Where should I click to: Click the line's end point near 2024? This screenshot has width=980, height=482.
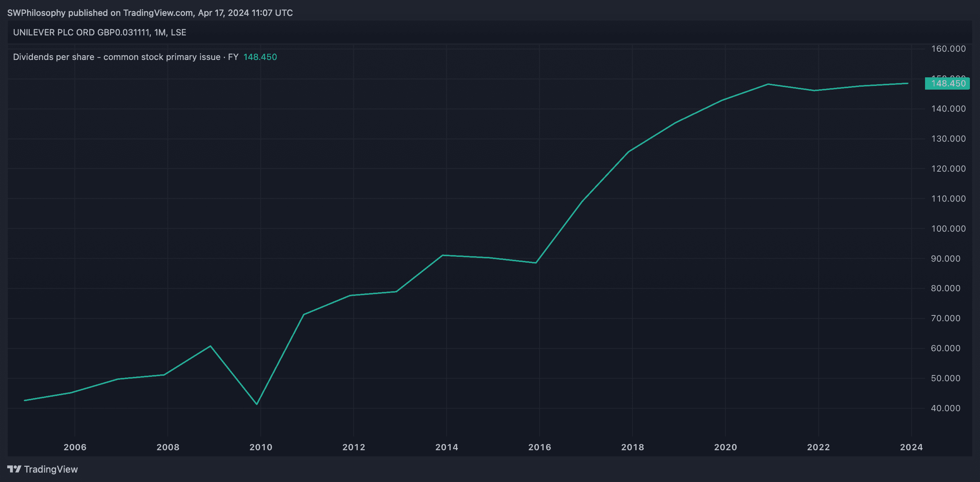point(908,83)
